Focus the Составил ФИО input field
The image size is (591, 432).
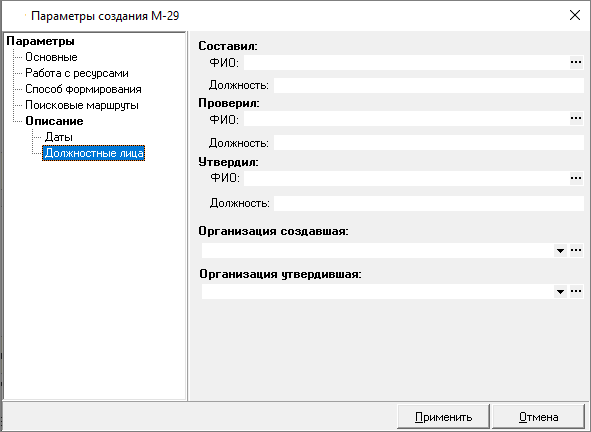pyautogui.click(x=406, y=63)
